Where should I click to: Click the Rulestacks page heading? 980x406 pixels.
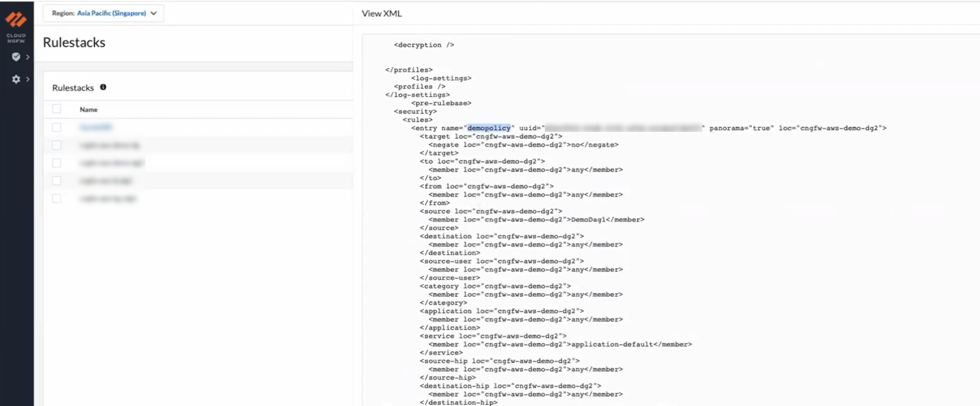tap(74, 42)
